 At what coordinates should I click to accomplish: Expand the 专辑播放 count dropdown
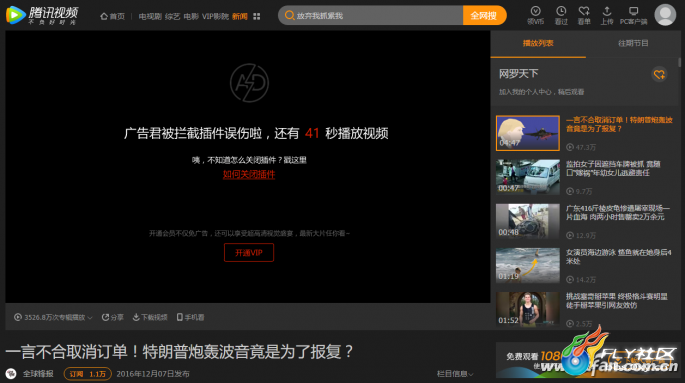click(53, 317)
